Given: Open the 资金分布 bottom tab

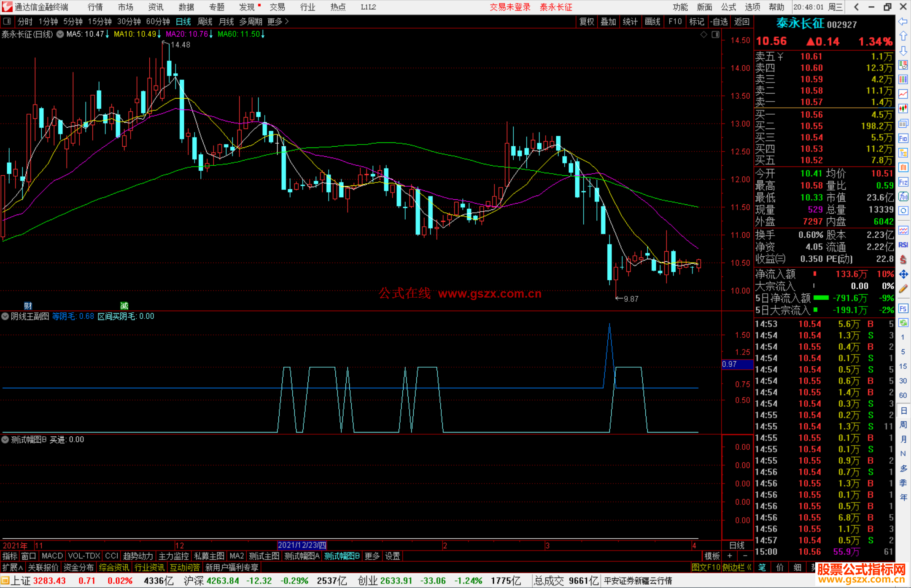Looking at the screenshot, I should click(78, 567).
